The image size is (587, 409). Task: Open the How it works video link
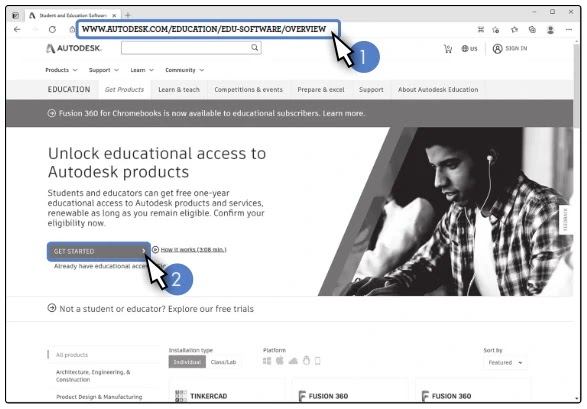coord(193,250)
